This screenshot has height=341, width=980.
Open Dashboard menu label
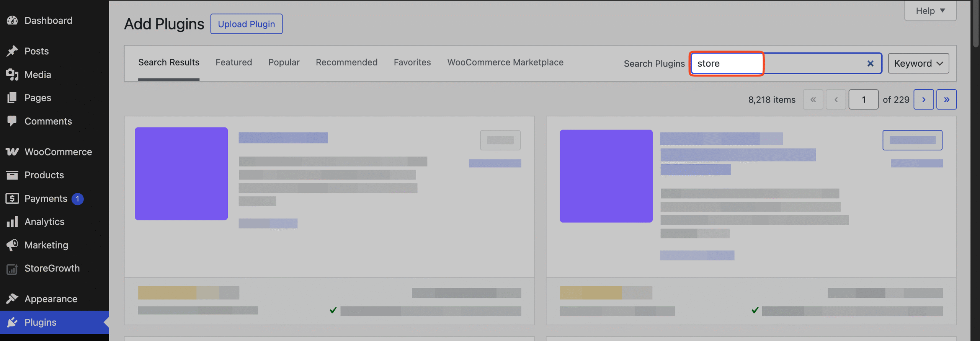coord(48,20)
